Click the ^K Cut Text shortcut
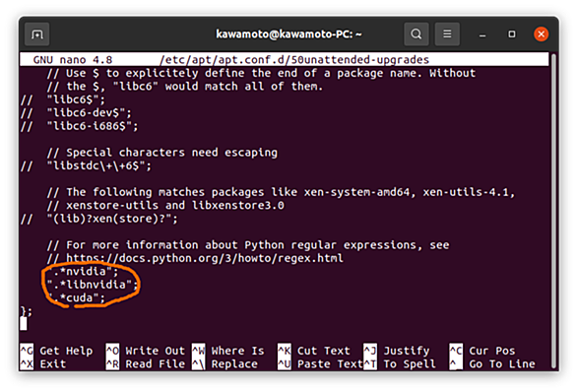 pos(314,351)
